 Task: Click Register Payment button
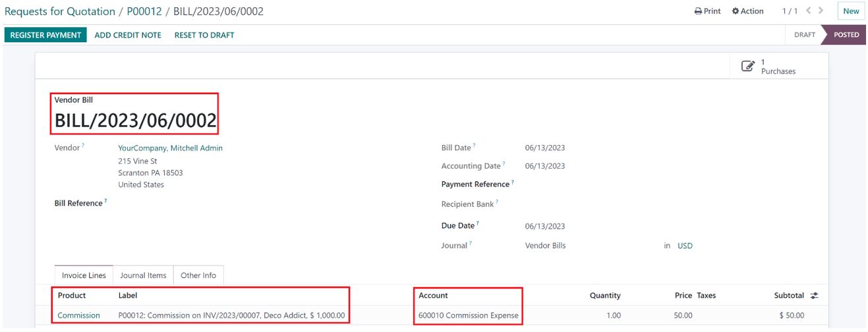pos(46,35)
